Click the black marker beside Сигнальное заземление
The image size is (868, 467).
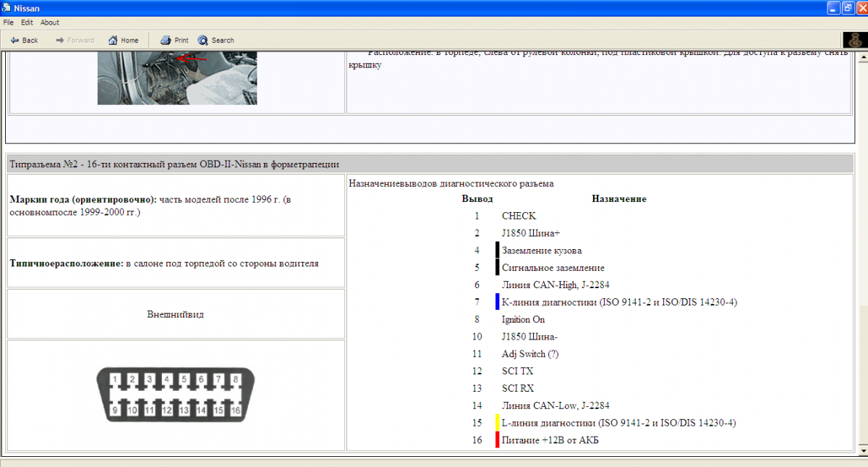point(498,267)
